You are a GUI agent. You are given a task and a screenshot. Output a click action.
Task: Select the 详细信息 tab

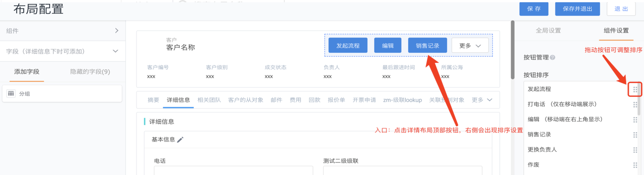178,100
